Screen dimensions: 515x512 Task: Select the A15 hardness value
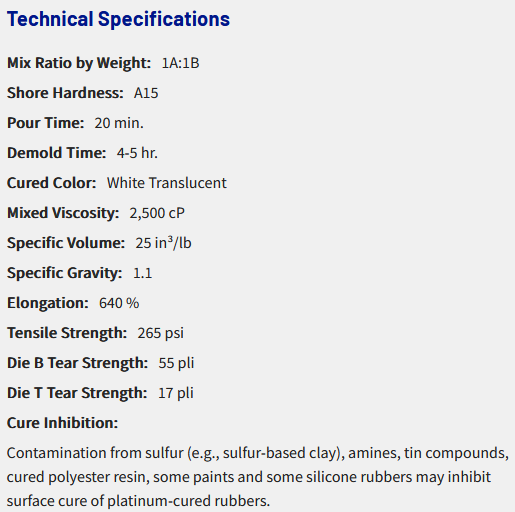(146, 93)
